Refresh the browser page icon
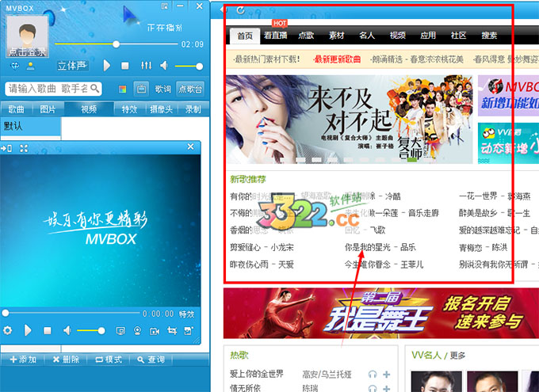 pos(241,10)
